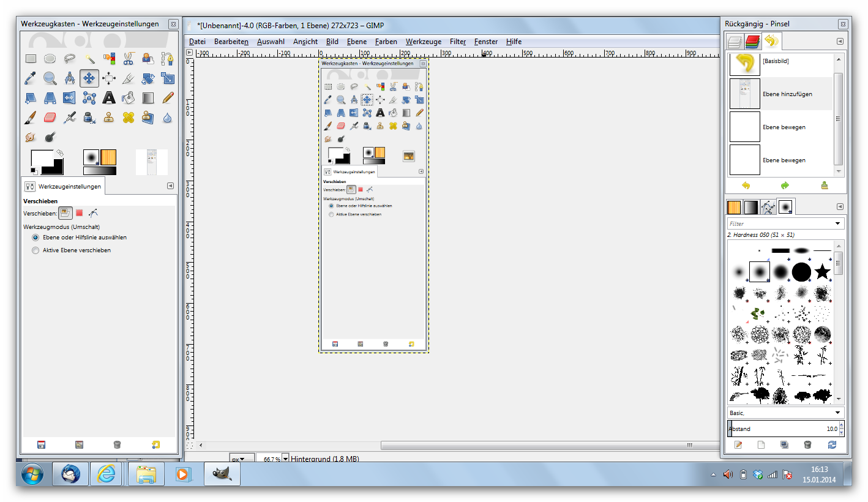The width and height of the screenshot is (868, 502).
Task: Click the green redo arrow under history list
Action: pyautogui.click(x=785, y=185)
